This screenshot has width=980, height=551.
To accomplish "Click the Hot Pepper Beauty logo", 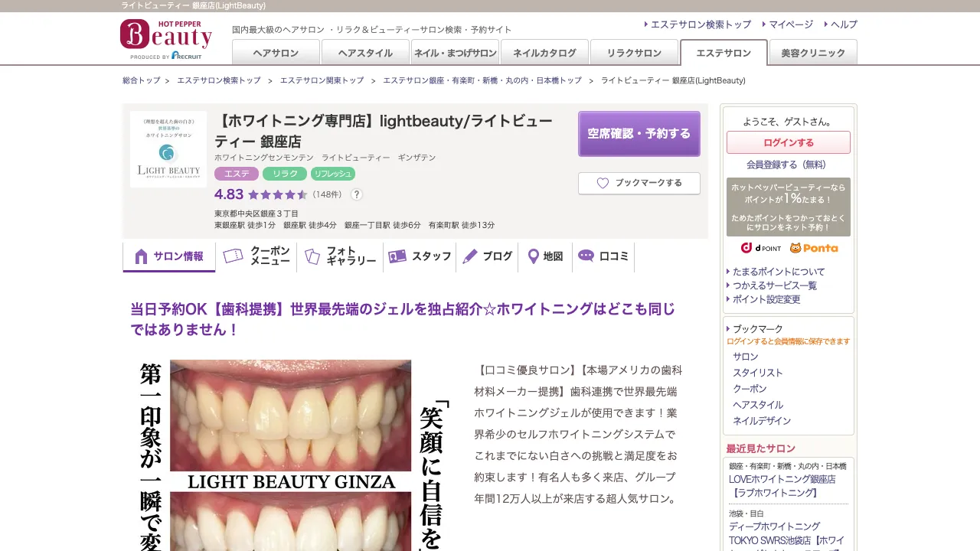I will pyautogui.click(x=166, y=39).
